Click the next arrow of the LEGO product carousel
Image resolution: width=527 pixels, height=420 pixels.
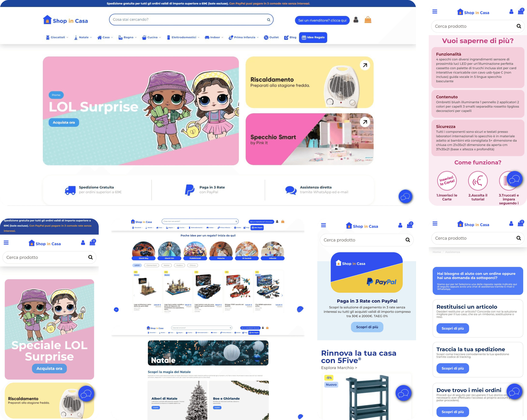tap(282, 295)
